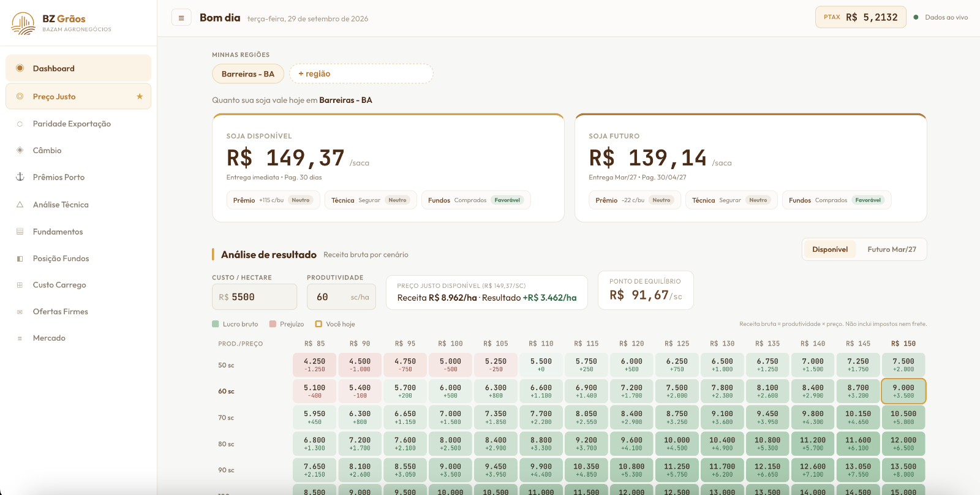Go to Mercado in the sidebar
Image resolution: width=980 pixels, height=495 pixels.
click(78, 338)
